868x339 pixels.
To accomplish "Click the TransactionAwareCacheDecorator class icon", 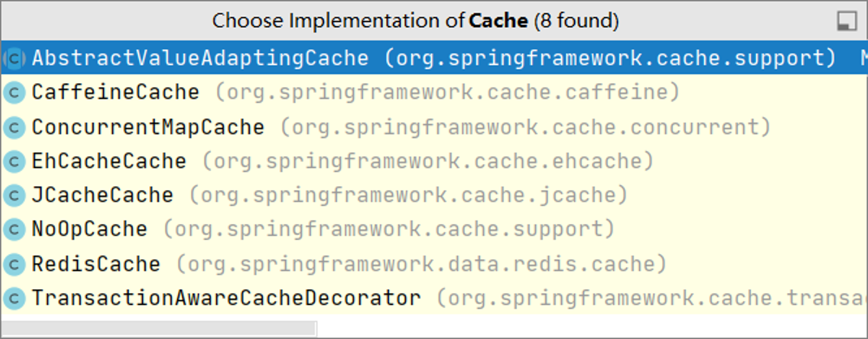I will click(x=14, y=299).
